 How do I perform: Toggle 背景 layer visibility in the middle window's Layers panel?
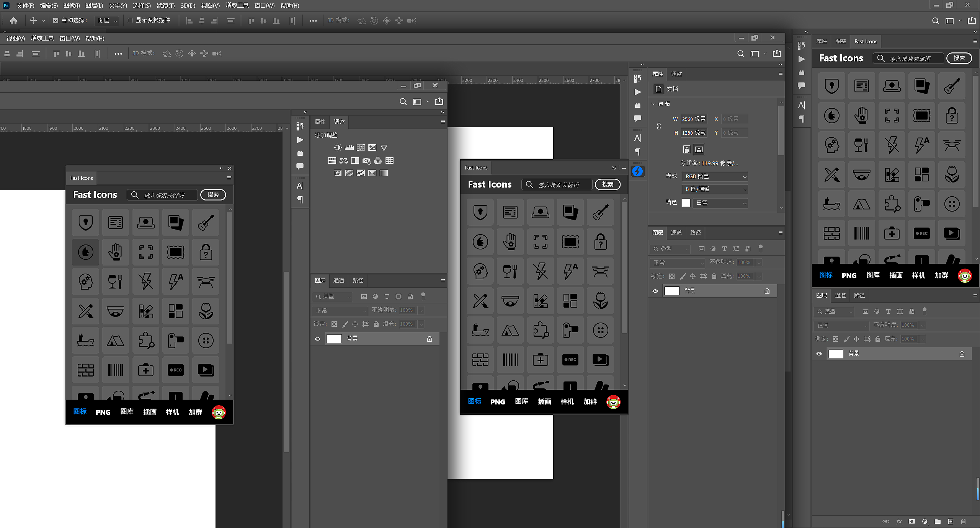[x=655, y=291]
